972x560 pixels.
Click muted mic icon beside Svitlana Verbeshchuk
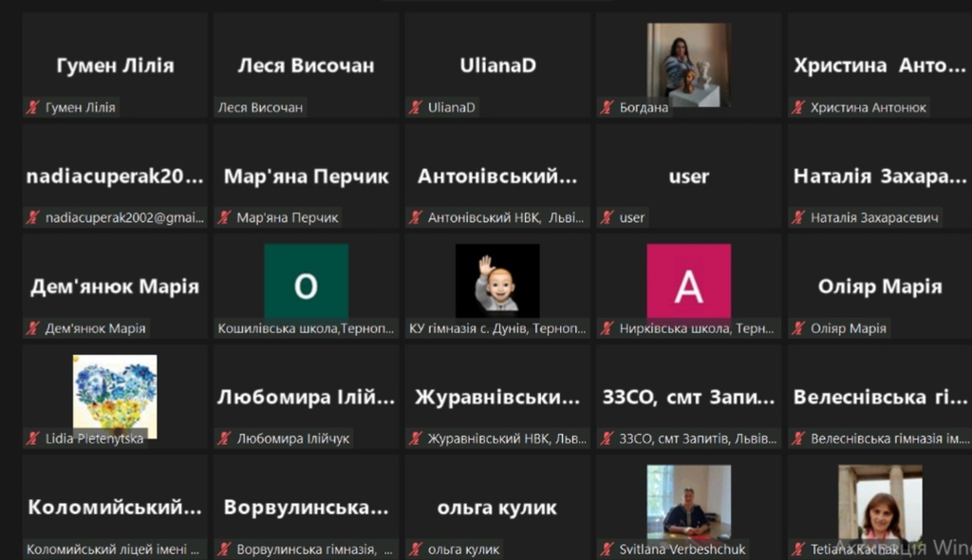(x=607, y=549)
